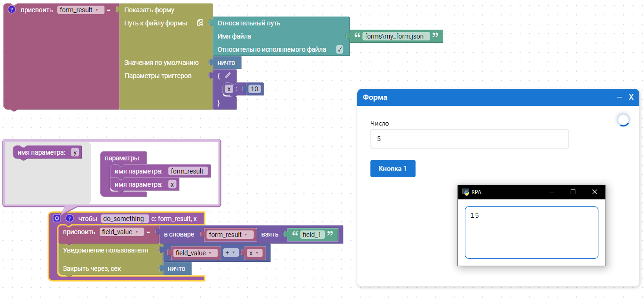Click the RPA text area showing 15
The width and height of the screenshot is (644, 300).
(531, 232)
